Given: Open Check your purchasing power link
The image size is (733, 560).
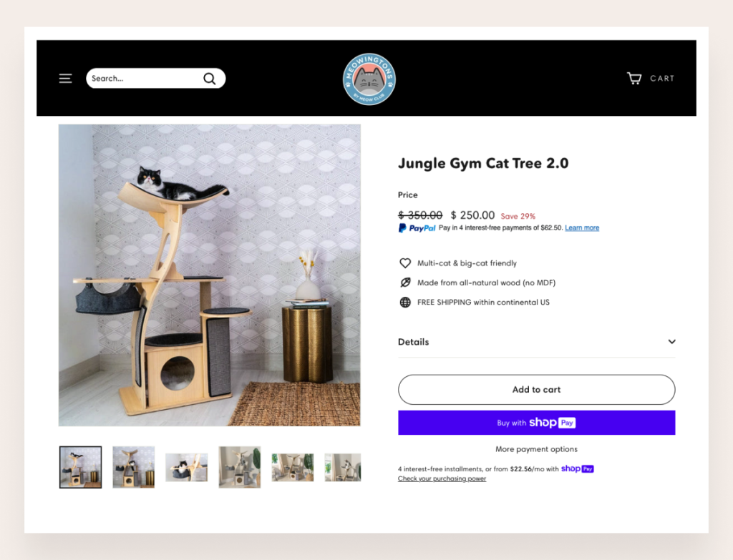Looking at the screenshot, I should (x=442, y=478).
